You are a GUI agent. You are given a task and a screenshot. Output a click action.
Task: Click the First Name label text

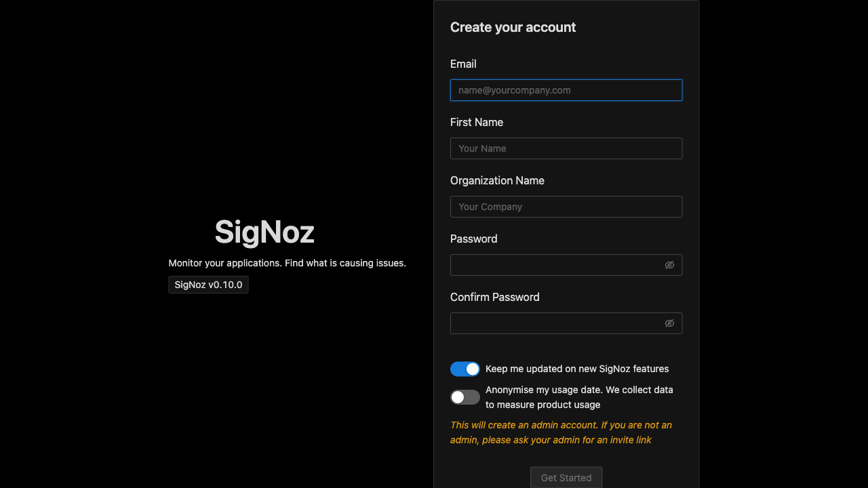click(477, 122)
